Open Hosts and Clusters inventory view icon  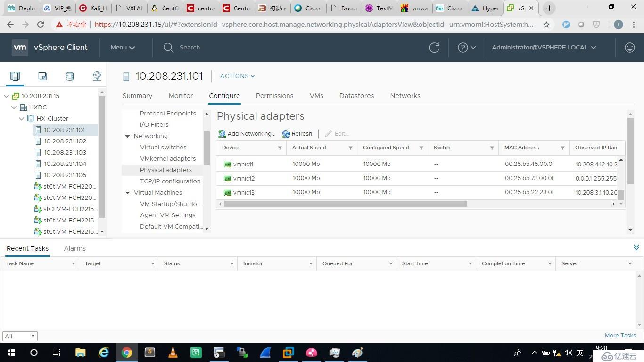pyautogui.click(x=15, y=76)
